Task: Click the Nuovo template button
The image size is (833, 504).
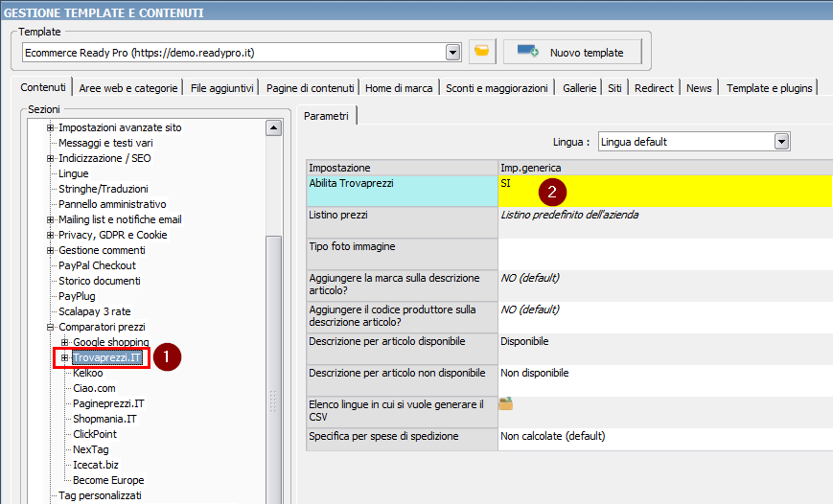Action: [x=572, y=52]
